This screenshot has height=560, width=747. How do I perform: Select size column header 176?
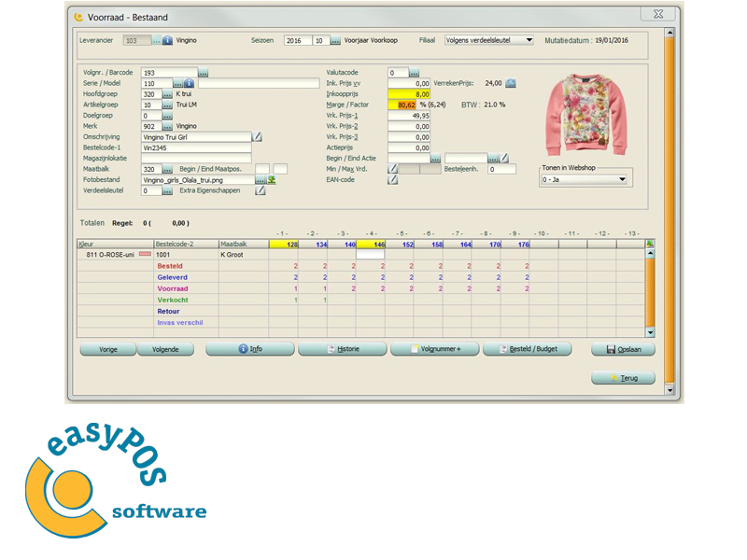click(515, 245)
